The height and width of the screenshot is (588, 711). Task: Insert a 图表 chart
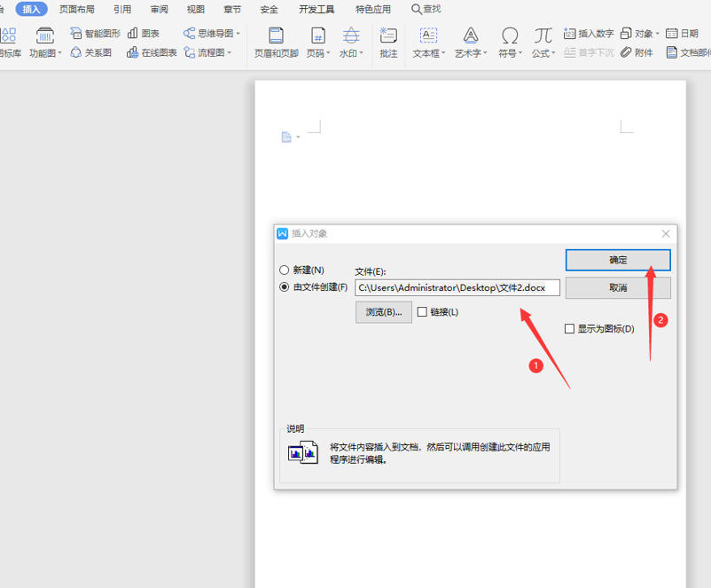pos(144,34)
